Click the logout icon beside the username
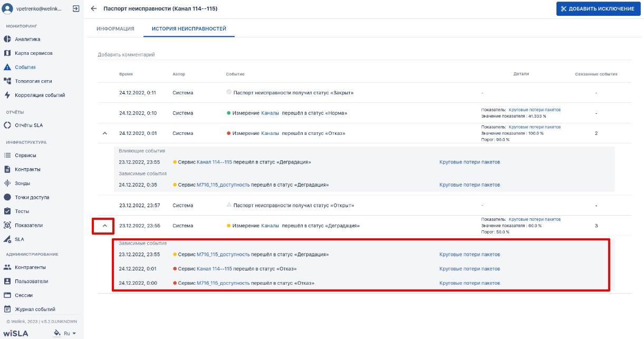Viewport: 644px width, 339px height. pos(76,8)
